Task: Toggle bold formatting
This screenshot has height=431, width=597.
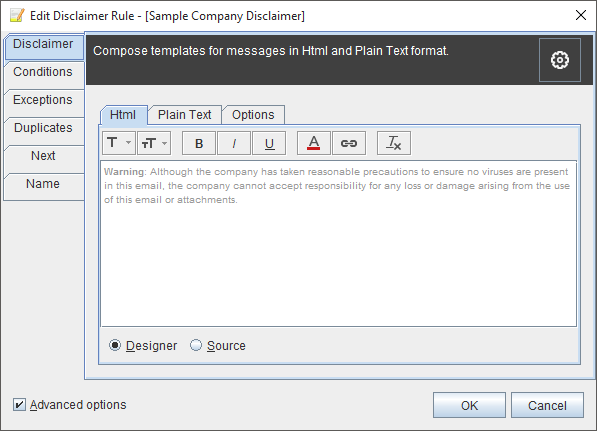Action: [199, 143]
